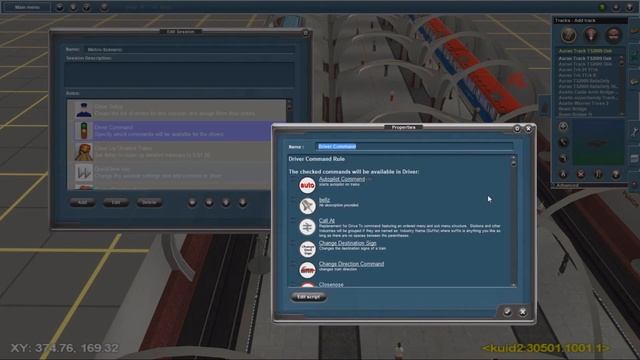
Task: Click the Edit script button
Action: click(308, 297)
